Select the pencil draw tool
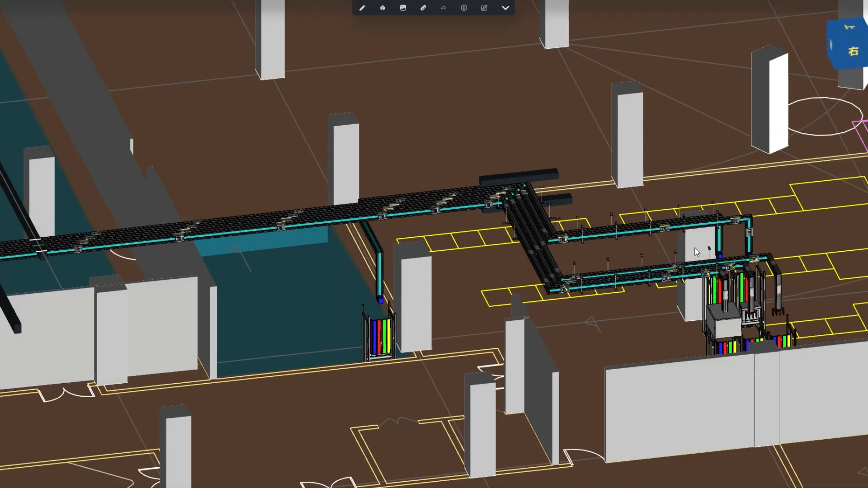Viewport: 868px width, 488px height. coord(362,8)
